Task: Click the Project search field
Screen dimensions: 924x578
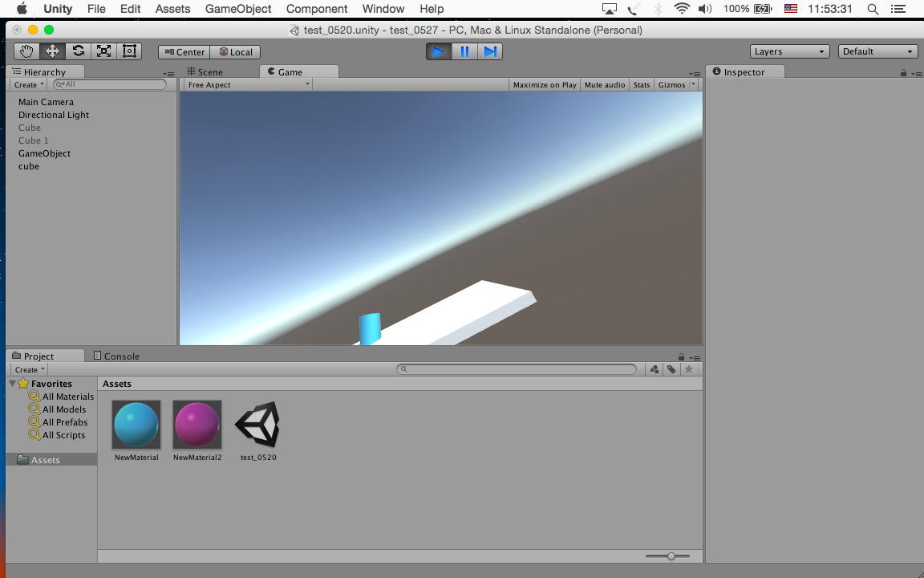Action: [x=517, y=369]
